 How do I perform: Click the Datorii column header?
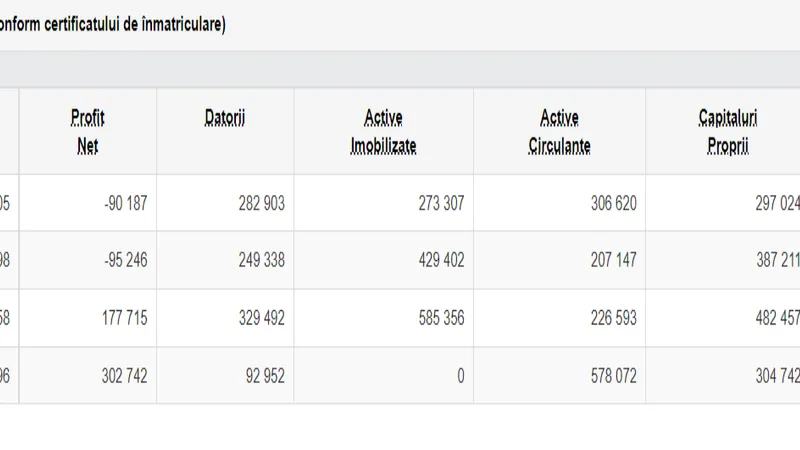[225, 118]
